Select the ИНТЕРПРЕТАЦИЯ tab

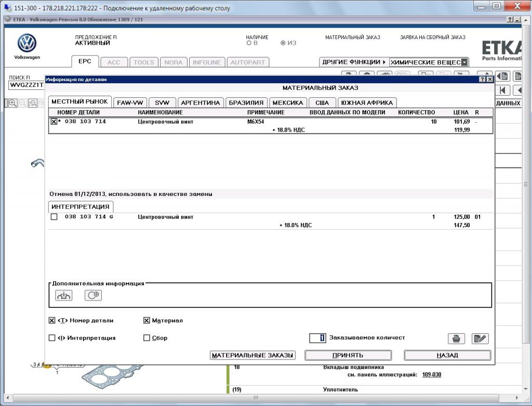[x=81, y=207]
